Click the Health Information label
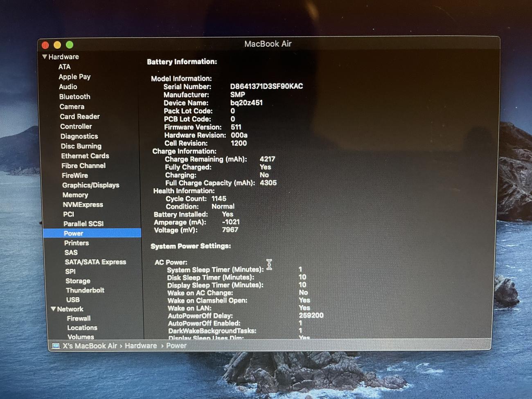 [x=184, y=191]
